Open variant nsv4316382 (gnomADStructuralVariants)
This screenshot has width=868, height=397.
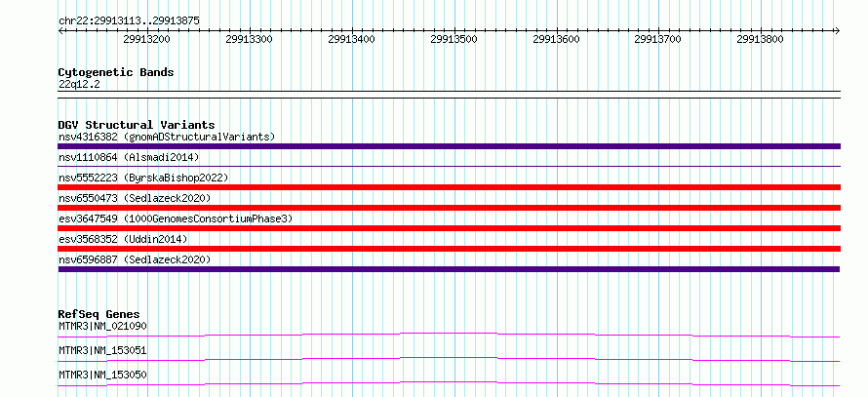(x=167, y=137)
